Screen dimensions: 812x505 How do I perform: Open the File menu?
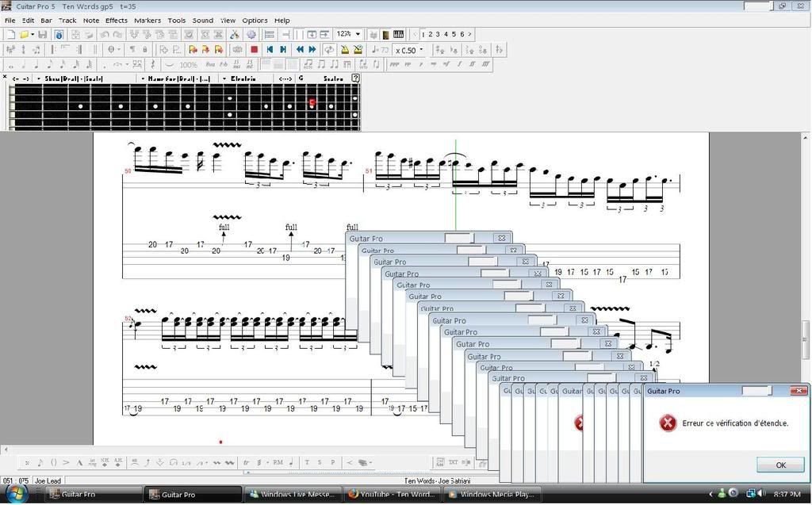click(10, 20)
